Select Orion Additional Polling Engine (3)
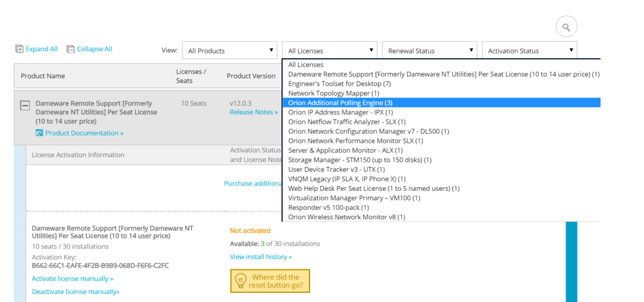The height and width of the screenshot is (302, 644). tap(340, 103)
